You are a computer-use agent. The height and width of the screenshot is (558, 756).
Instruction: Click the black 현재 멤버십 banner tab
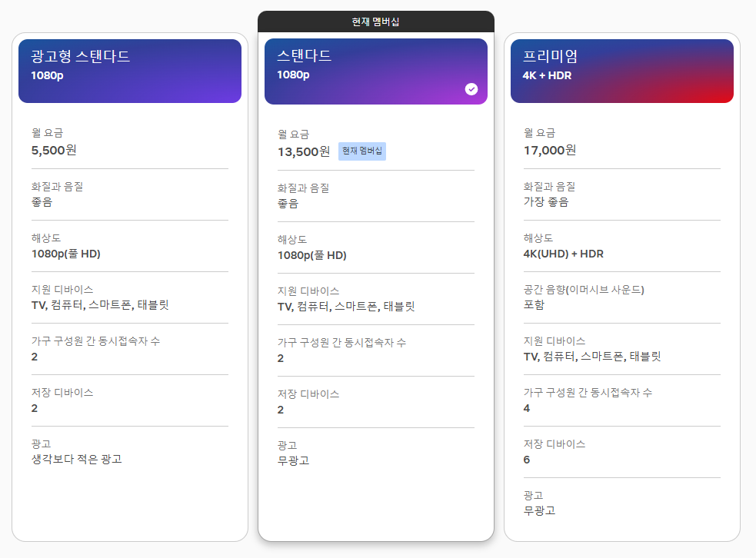tap(376, 22)
